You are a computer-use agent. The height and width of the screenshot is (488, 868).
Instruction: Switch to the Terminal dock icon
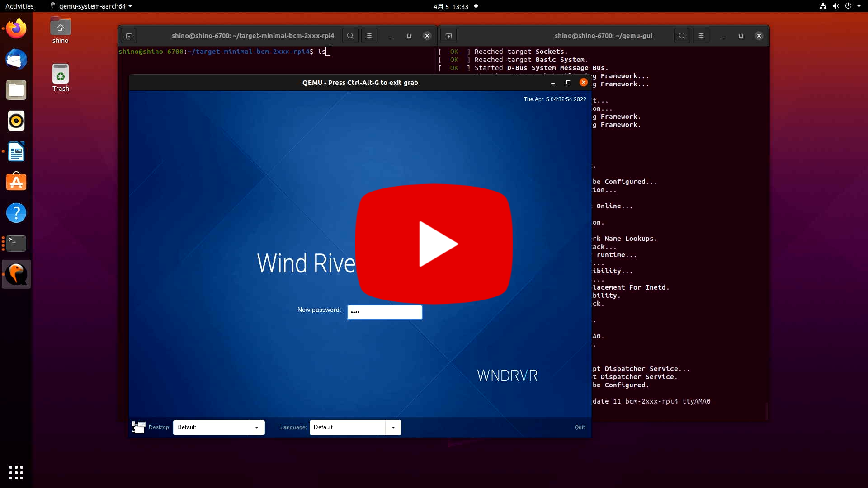pyautogui.click(x=16, y=244)
